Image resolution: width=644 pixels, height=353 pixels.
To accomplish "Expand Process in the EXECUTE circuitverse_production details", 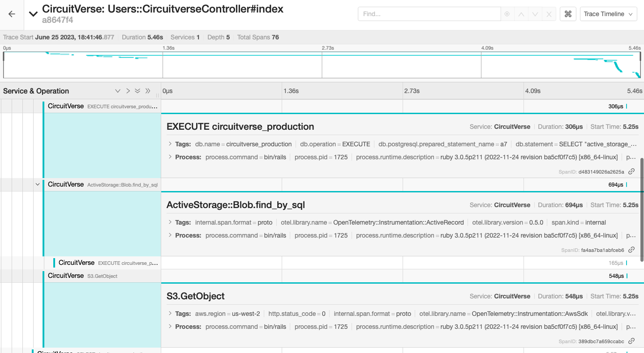I will (x=170, y=157).
